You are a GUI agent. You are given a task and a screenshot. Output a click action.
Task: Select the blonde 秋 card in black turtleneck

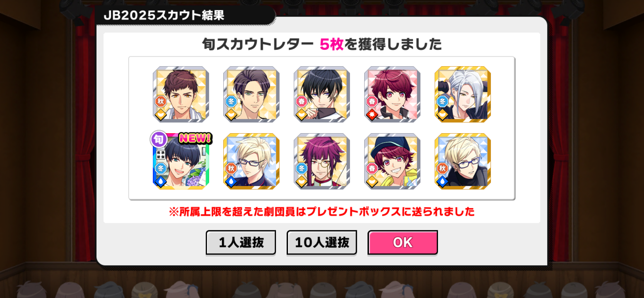[x=463, y=161]
